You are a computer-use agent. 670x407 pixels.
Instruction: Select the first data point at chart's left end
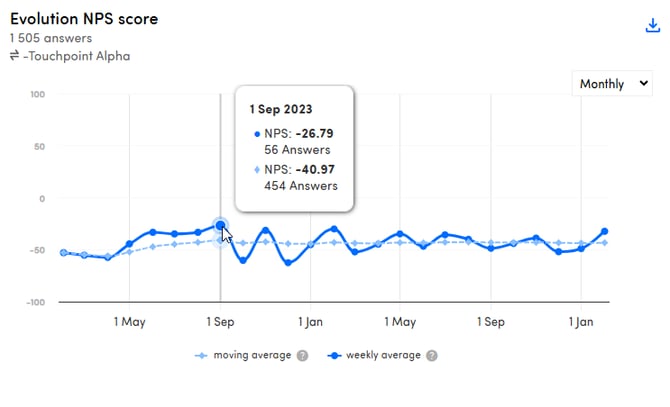[63, 253]
